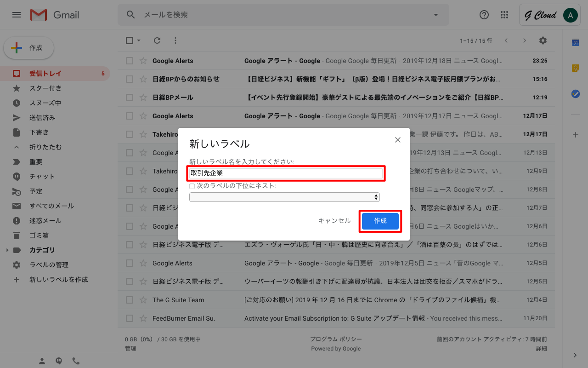Open the parent label dropdown in dialog
The width and height of the screenshot is (588, 368).
[x=284, y=197]
